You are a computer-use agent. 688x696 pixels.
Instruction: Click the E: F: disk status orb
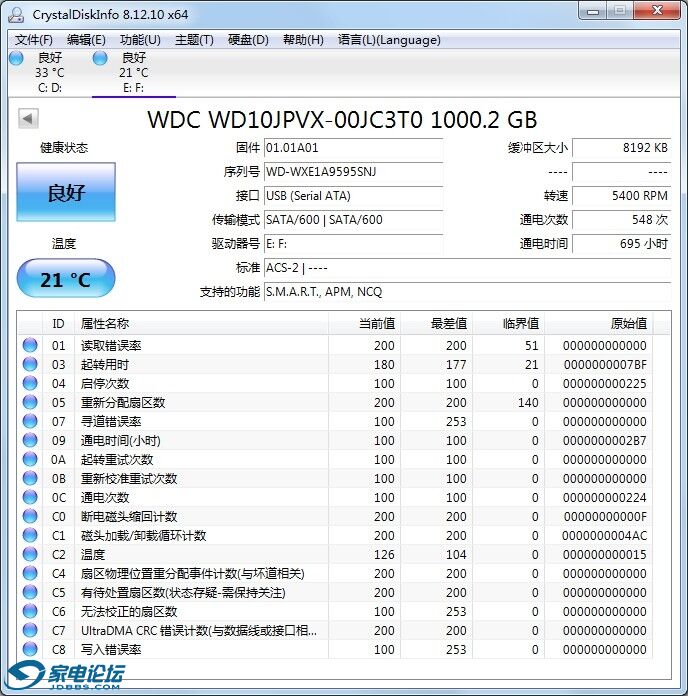click(x=100, y=59)
